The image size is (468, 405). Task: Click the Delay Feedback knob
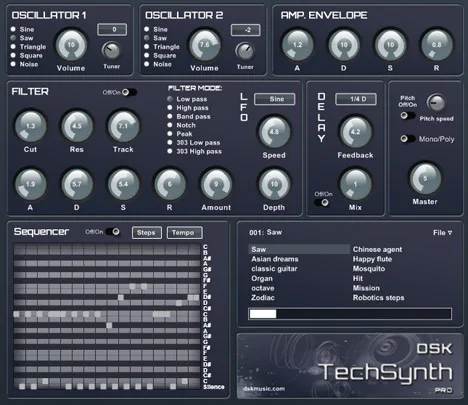pyautogui.click(x=355, y=132)
